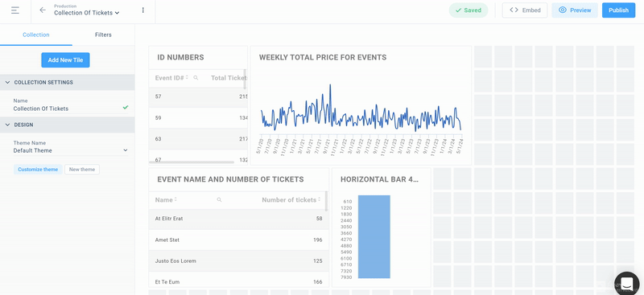Click the Publish button
This screenshot has width=644, height=295.
(618, 10)
